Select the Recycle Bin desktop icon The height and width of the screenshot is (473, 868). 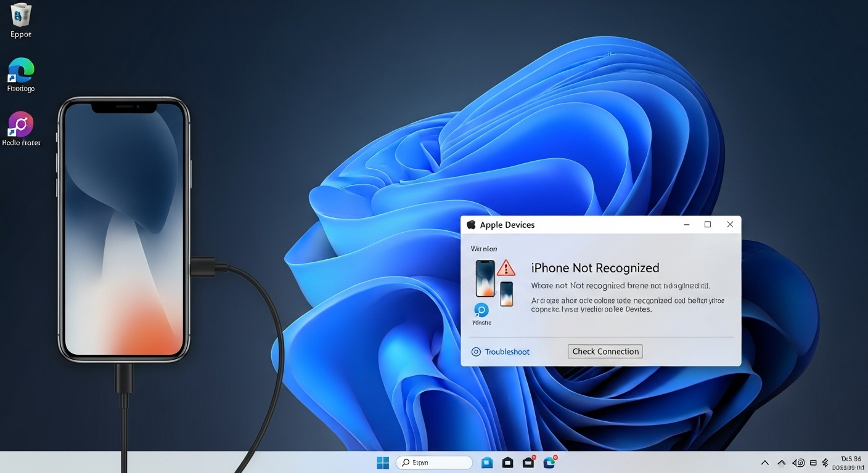coord(21,19)
